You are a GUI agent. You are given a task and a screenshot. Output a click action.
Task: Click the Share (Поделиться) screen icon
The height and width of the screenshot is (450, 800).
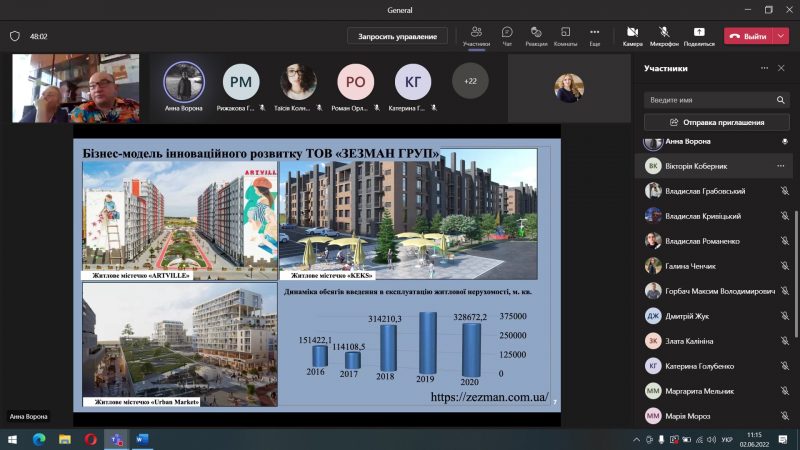click(699, 36)
